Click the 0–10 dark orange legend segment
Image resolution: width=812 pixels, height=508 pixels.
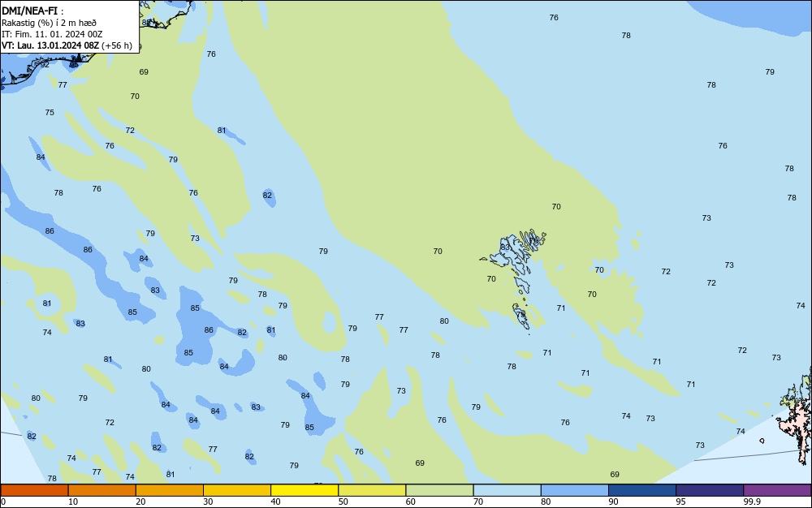coord(34,490)
